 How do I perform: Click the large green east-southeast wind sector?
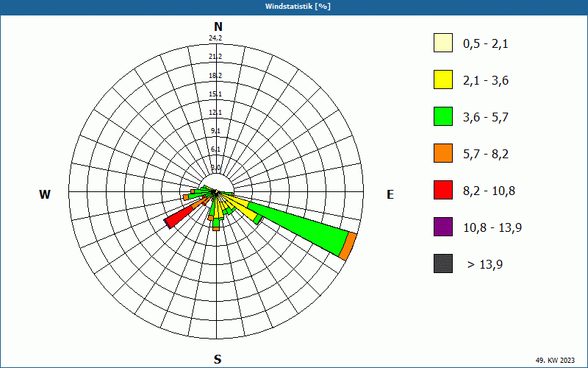(x=300, y=228)
